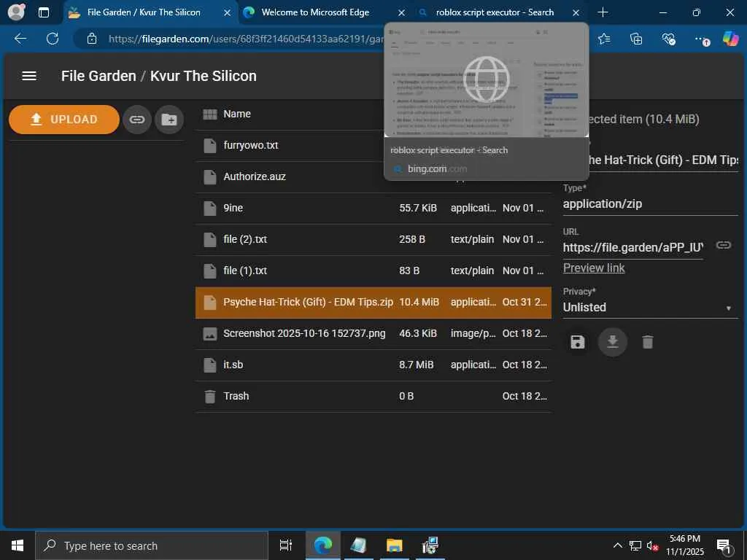
Task: Open Edge Collections icon
Action: [x=636, y=39]
